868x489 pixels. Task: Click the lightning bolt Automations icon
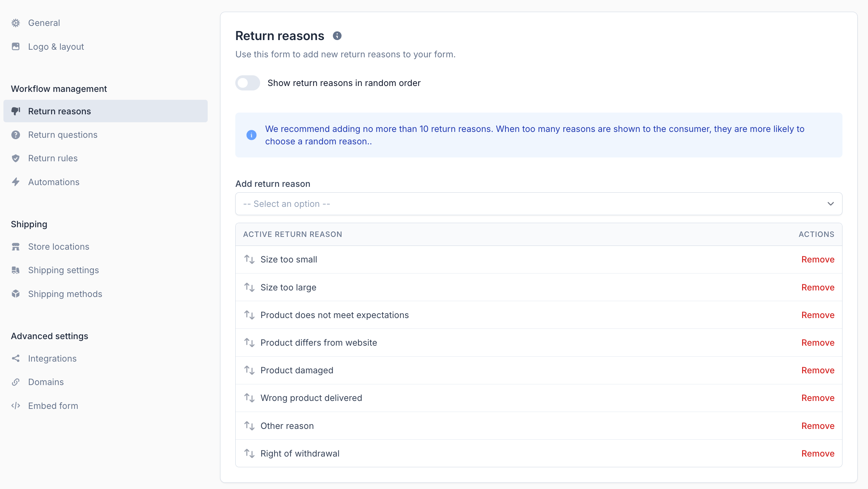pyautogui.click(x=16, y=182)
